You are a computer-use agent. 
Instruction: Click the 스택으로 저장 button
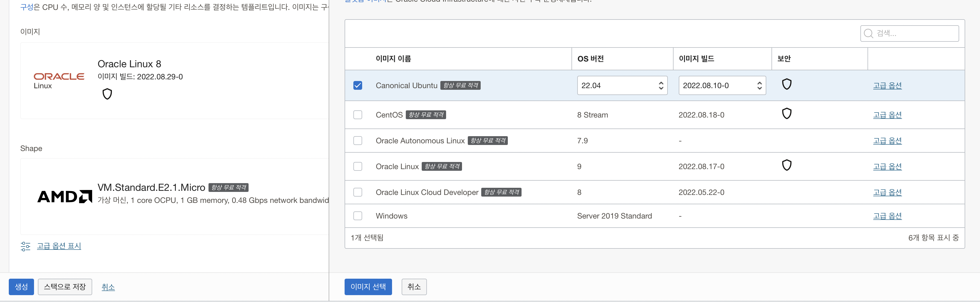(x=65, y=287)
